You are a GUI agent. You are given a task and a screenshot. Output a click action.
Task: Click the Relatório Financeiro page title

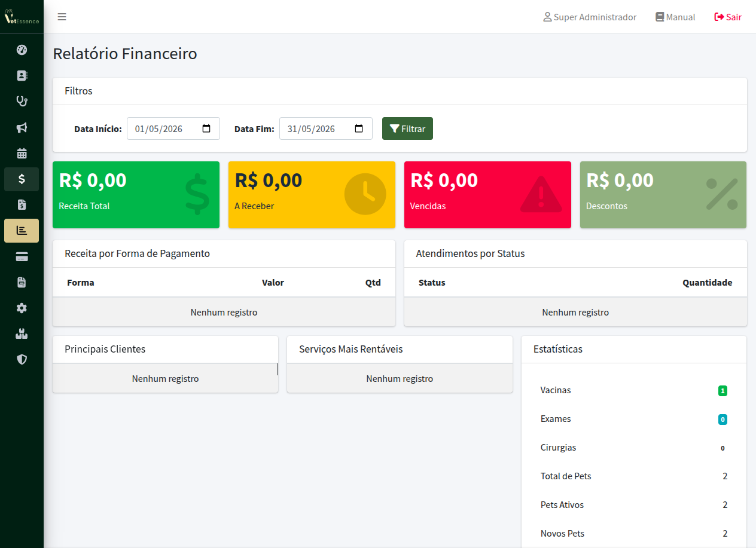(x=125, y=54)
